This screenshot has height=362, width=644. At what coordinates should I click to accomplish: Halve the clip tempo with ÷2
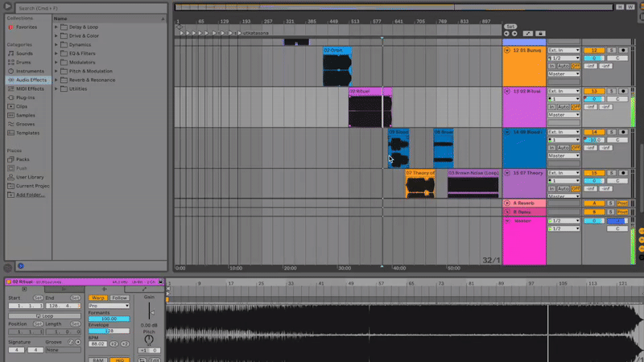click(x=114, y=344)
